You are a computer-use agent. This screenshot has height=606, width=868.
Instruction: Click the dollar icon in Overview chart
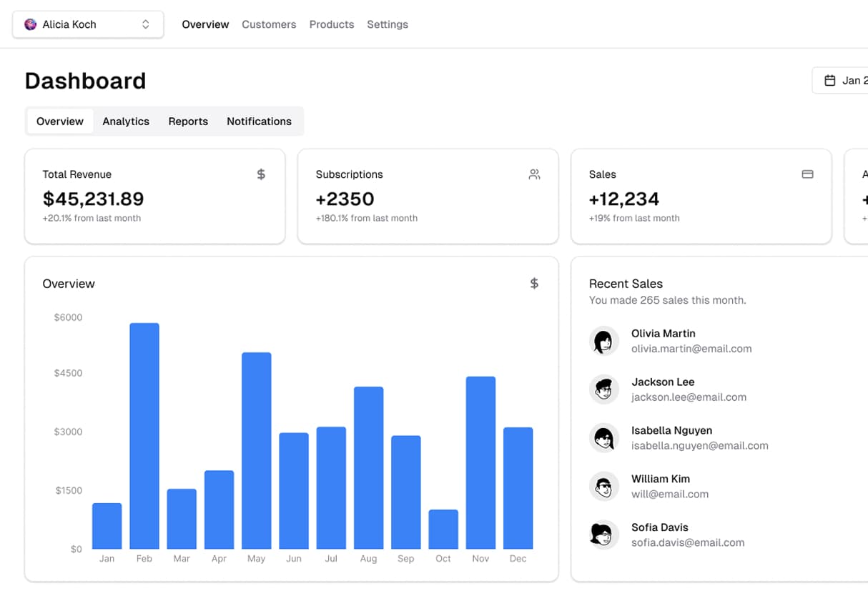(534, 284)
